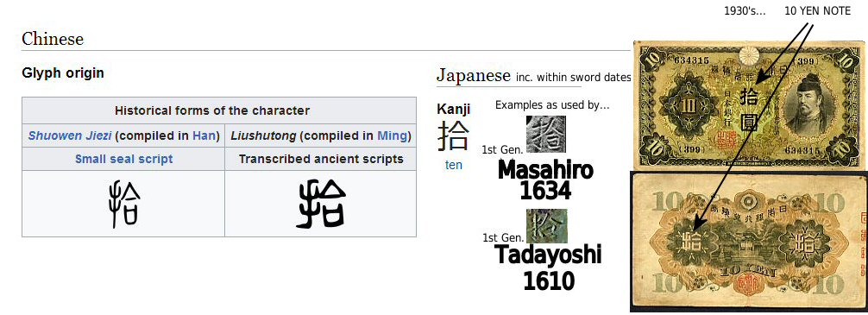Select the transcribed ancient scripts glyph image

[320, 204]
